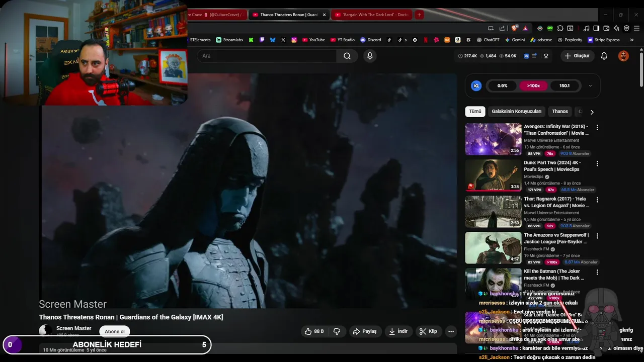Click the YouTube search field Ara
644x362 pixels.
pos(267,56)
